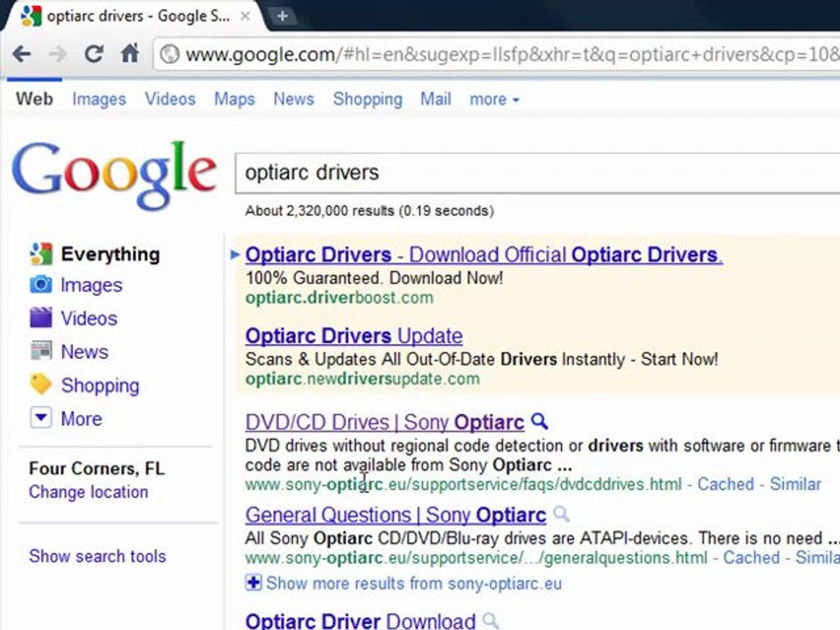Click the Google search input box
Image resolution: width=840 pixels, height=630 pixels.
click(537, 173)
